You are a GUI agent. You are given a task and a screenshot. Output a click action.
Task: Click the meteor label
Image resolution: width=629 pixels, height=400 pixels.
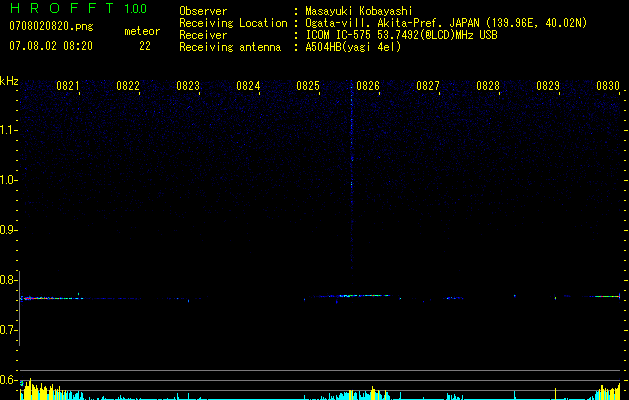142,31
